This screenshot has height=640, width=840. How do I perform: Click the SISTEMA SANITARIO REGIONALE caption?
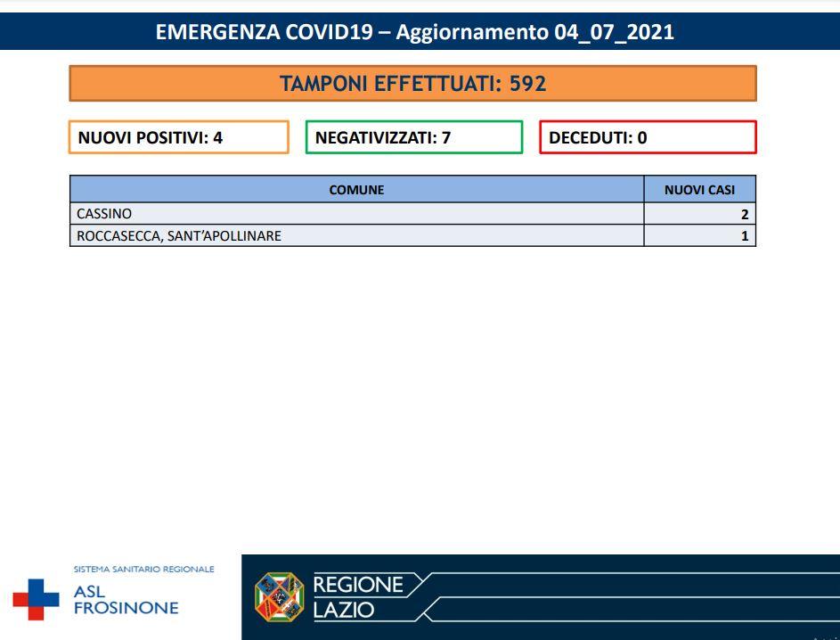point(143,569)
